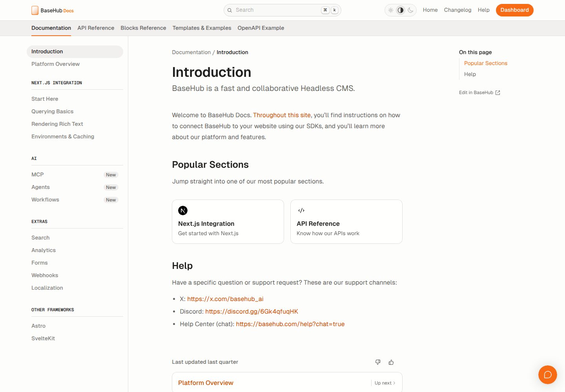Image resolution: width=565 pixels, height=392 pixels.
Task: Open the Workflows sidebar item
Action: click(x=75, y=200)
